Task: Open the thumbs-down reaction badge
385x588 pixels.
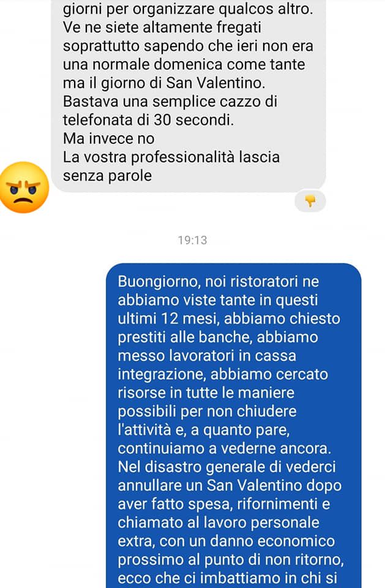Action: point(310,202)
